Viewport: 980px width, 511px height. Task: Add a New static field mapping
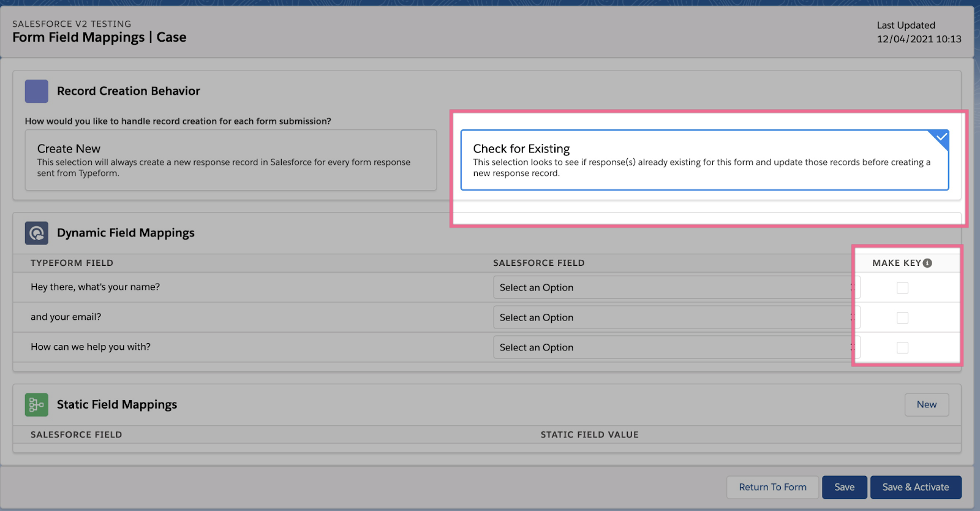point(927,404)
